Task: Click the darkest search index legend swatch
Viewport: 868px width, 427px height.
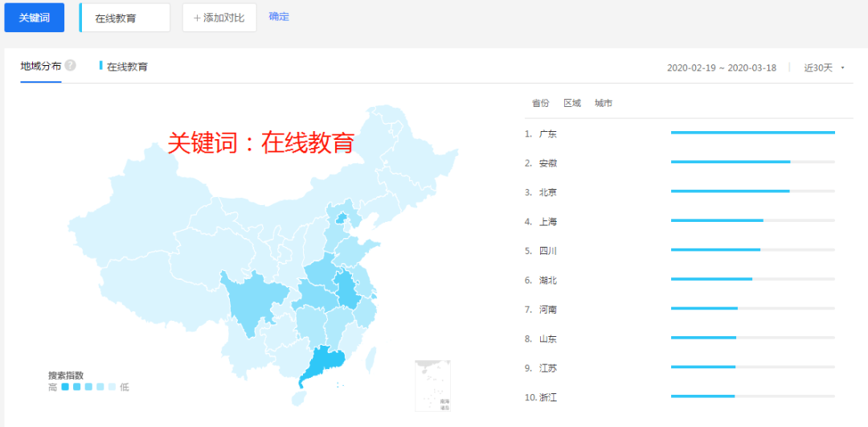Action: pyautogui.click(x=65, y=387)
